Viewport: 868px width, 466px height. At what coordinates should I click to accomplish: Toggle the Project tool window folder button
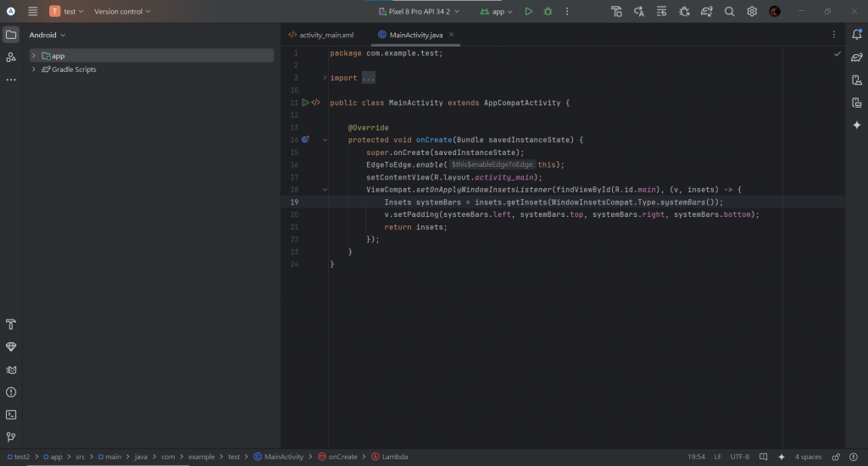pyautogui.click(x=11, y=35)
